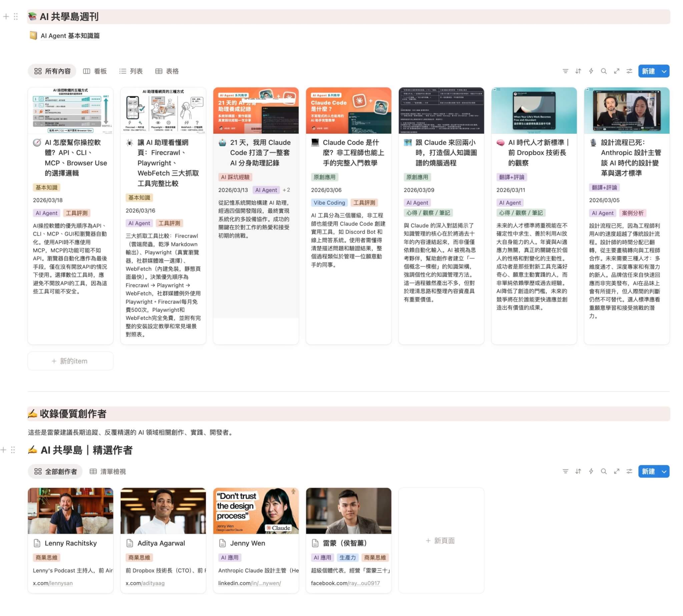The width and height of the screenshot is (683, 616).
Task: Click plus icon beside AI 共學島週刊 heading
Action: pos(6,16)
